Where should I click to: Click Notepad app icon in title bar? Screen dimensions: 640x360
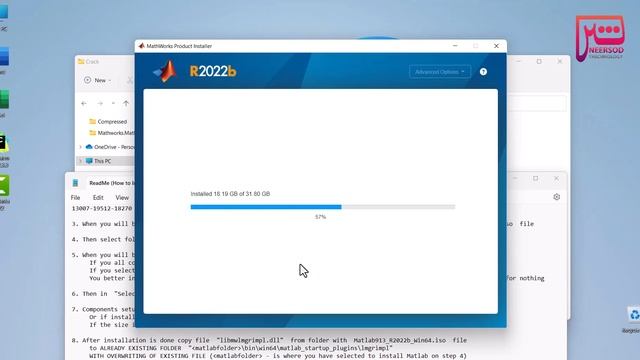(x=75, y=183)
